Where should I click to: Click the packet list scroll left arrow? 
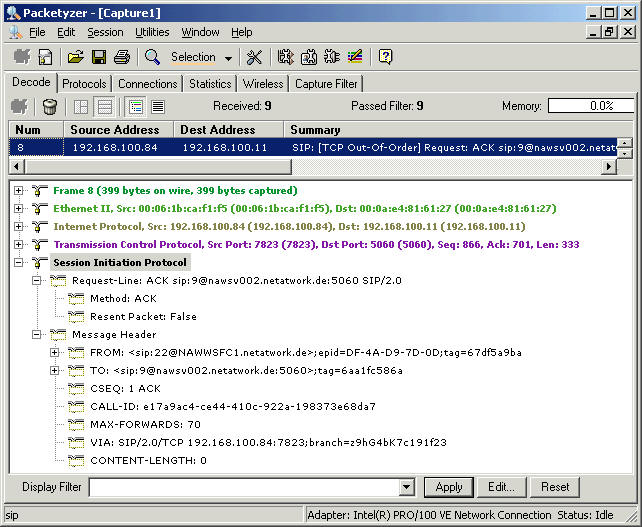pyautogui.click(x=17, y=167)
